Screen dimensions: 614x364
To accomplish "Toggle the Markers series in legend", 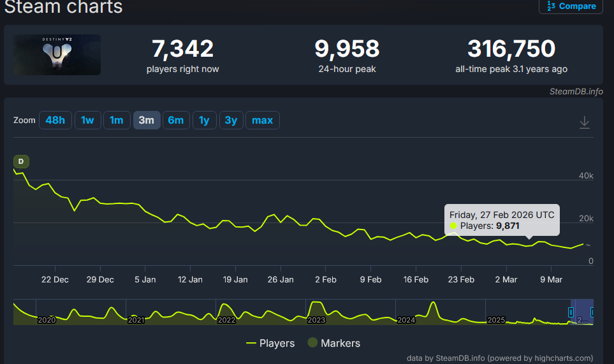I will (334, 343).
